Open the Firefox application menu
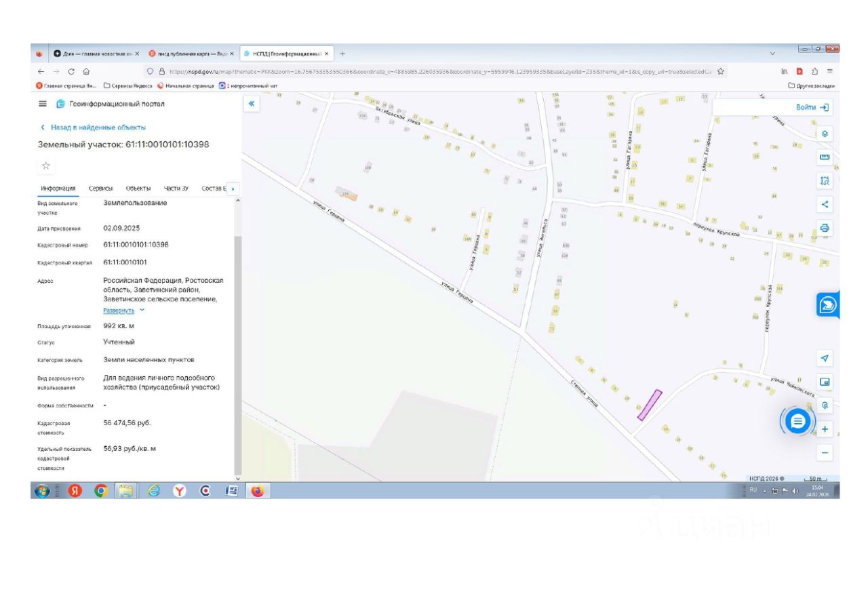 pos(829,71)
